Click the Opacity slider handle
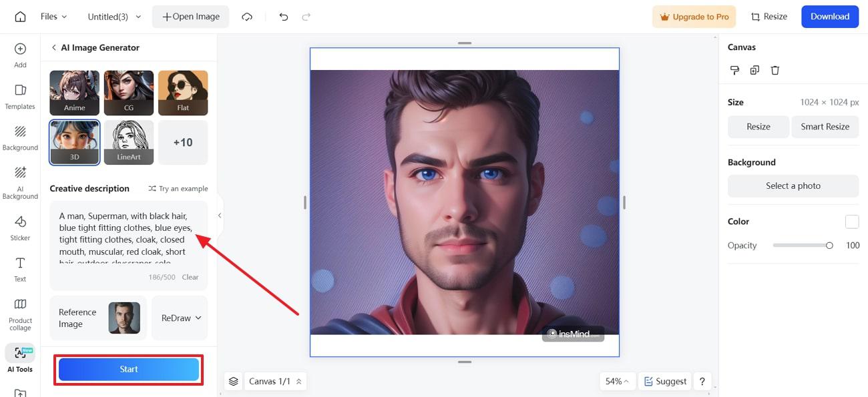 pyautogui.click(x=829, y=246)
